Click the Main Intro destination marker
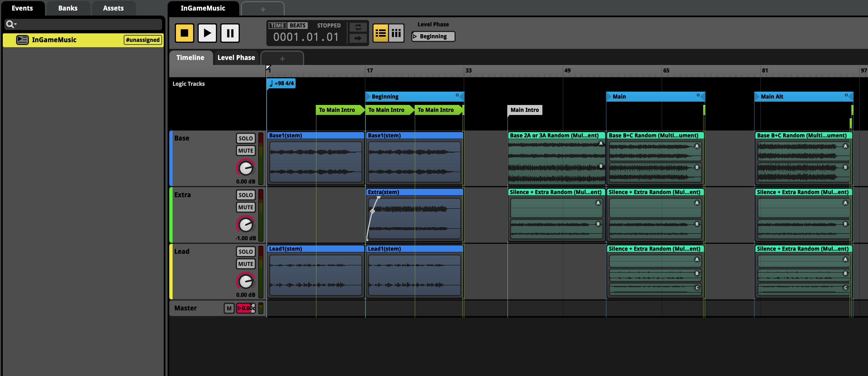The width and height of the screenshot is (868, 376). tap(525, 110)
